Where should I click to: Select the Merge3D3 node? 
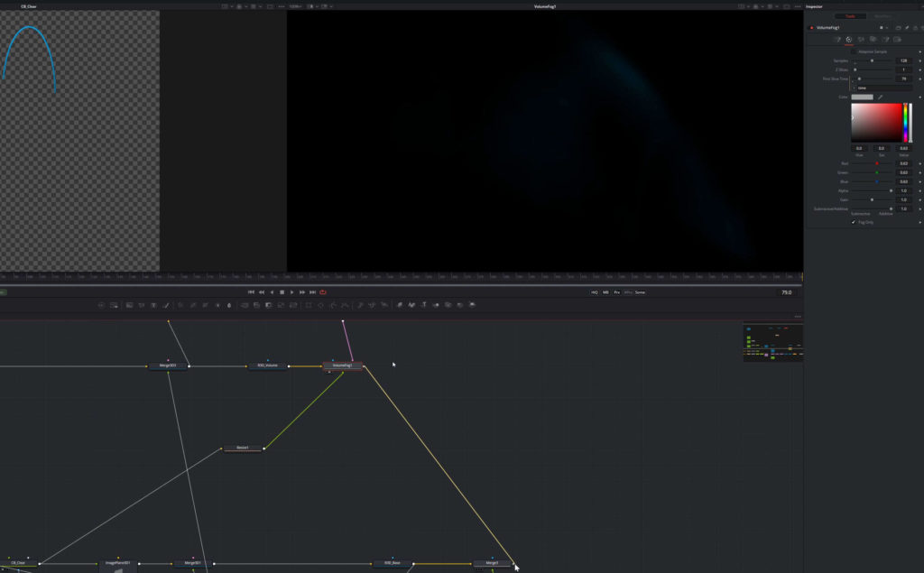click(x=168, y=365)
